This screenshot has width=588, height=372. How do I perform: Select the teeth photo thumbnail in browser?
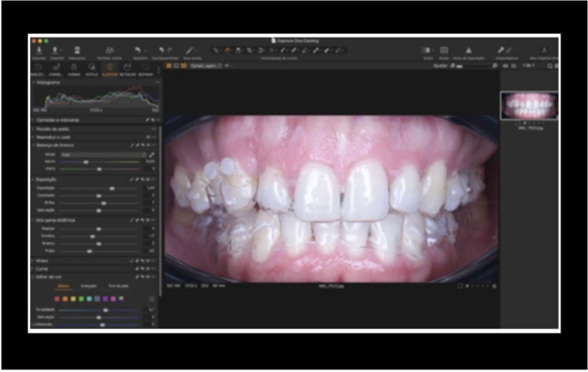(528, 105)
